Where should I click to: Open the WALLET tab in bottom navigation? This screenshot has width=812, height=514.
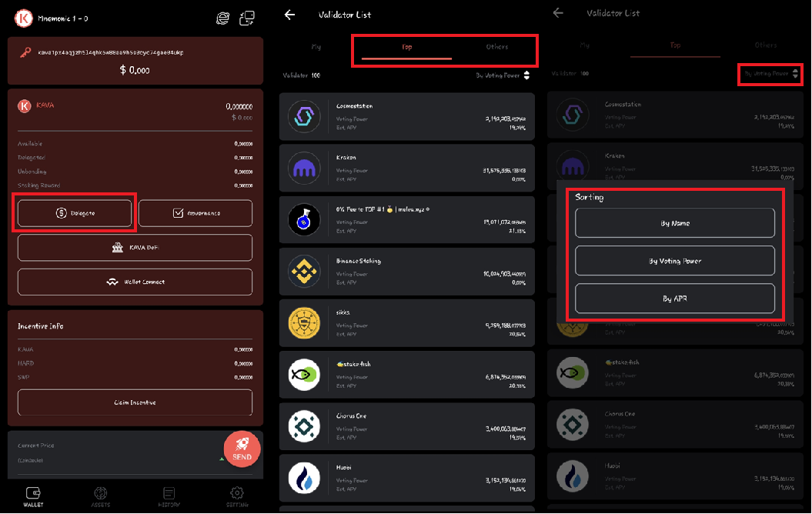click(33, 497)
